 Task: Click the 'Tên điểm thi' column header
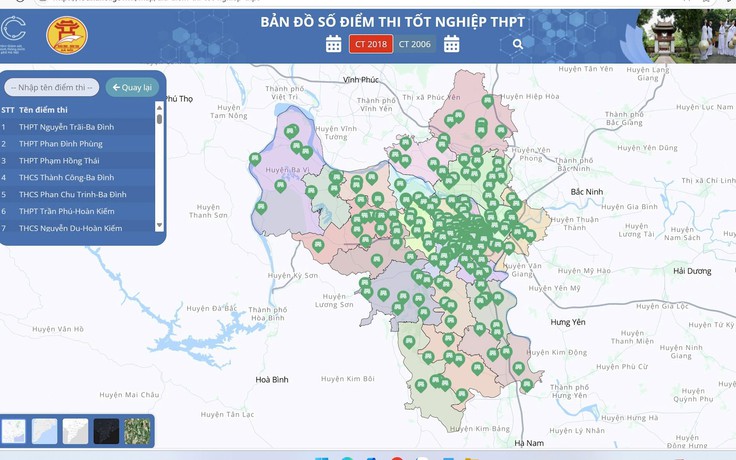pos(43,110)
